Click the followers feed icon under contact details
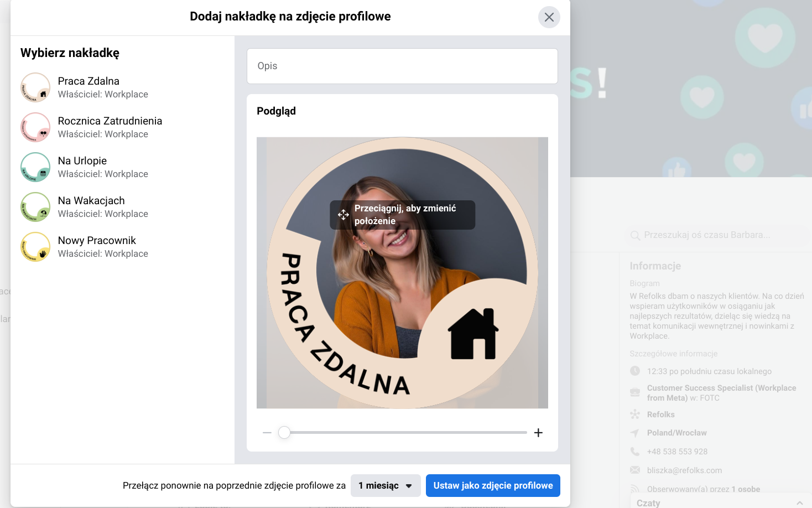This screenshot has height=508, width=812. pos(634,489)
